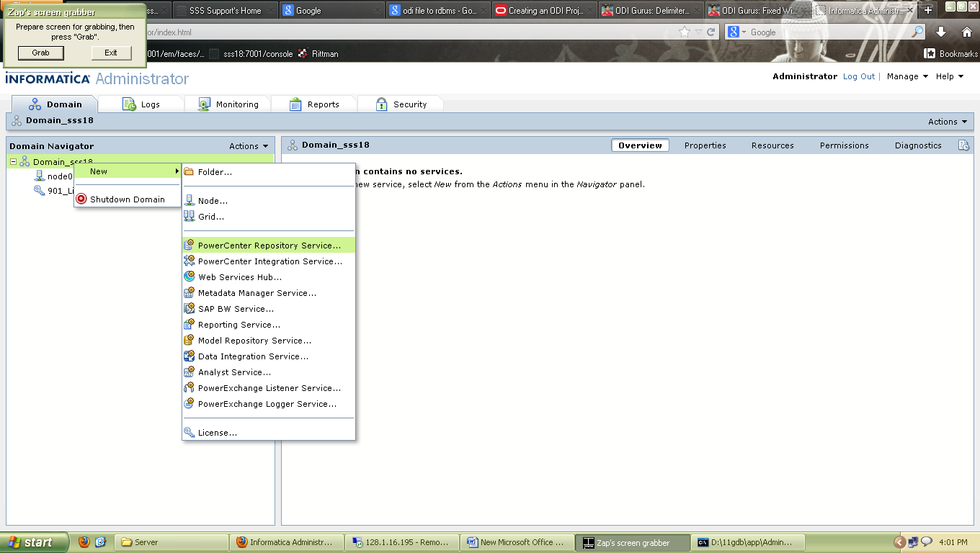Open Manage dropdown menu

point(907,76)
